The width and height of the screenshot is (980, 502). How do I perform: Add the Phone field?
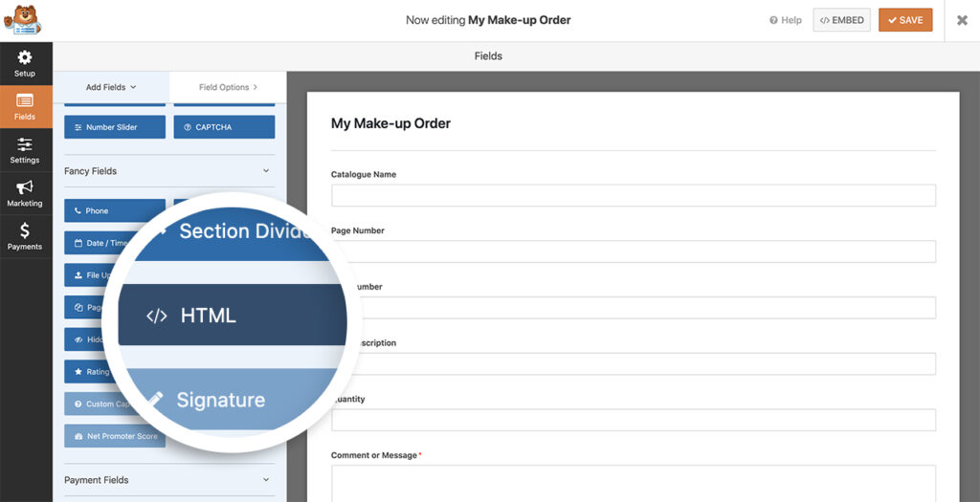pyautogui.click(x=114, y=210)
